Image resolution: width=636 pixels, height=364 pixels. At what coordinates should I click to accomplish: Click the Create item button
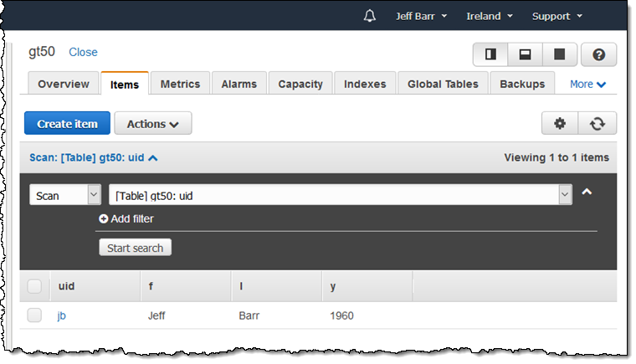click(x=67, y=124)
